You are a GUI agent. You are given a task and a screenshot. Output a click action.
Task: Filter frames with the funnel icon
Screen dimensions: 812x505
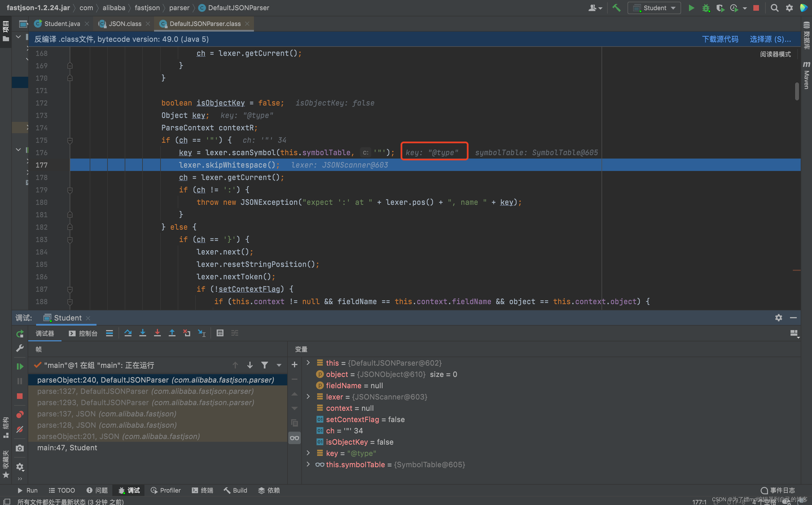tap(265, 365)
